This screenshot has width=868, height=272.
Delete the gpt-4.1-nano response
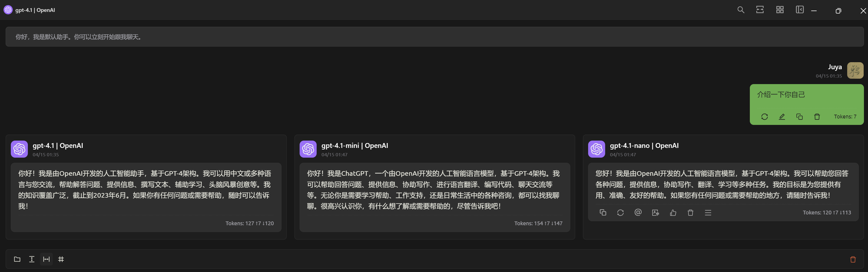point(690,213)
